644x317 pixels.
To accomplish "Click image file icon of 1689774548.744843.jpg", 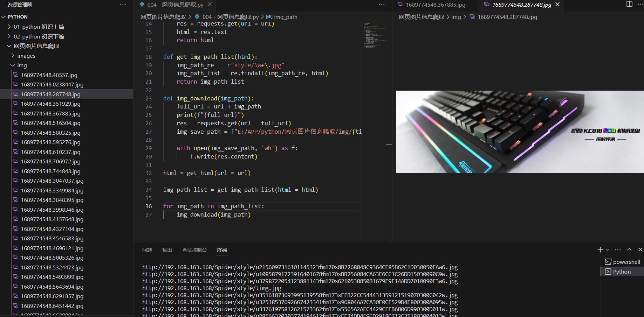I will (15, 171).
